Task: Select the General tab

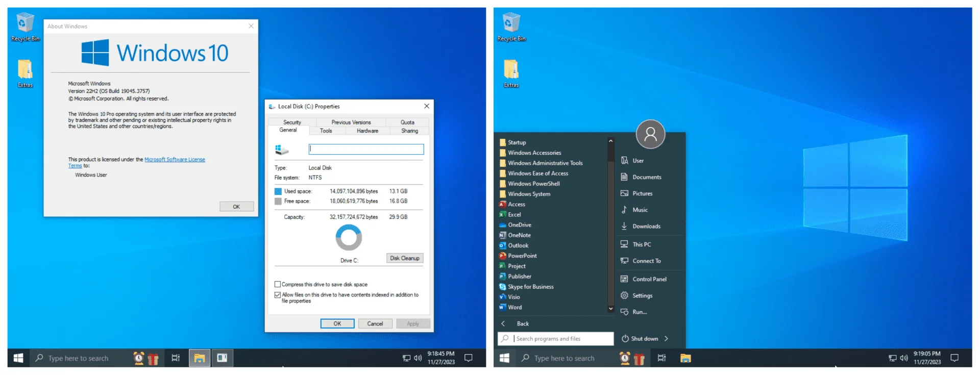Action: 288,130
